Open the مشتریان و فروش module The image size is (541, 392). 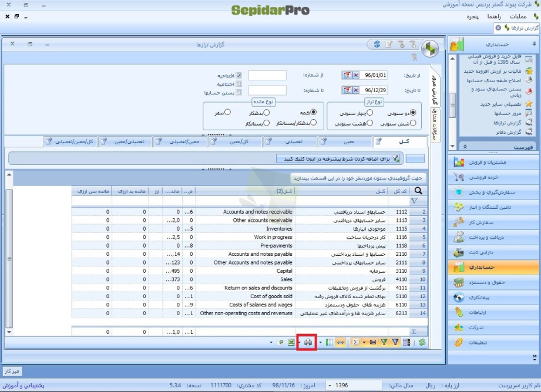494,162
